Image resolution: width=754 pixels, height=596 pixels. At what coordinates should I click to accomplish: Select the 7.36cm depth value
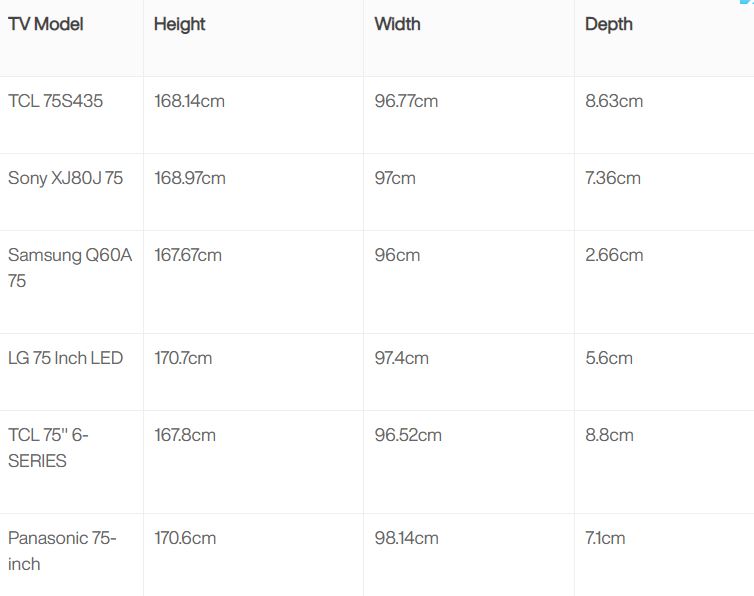(613, 178)
